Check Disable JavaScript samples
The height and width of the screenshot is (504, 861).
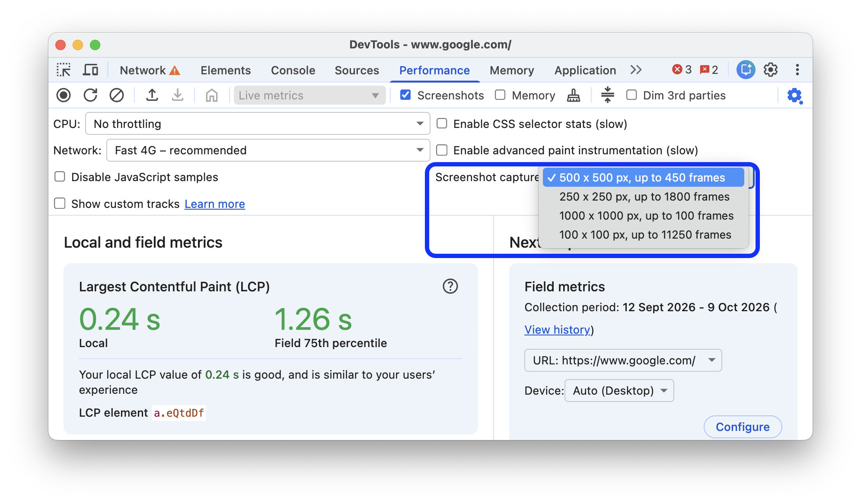(60, 177)
